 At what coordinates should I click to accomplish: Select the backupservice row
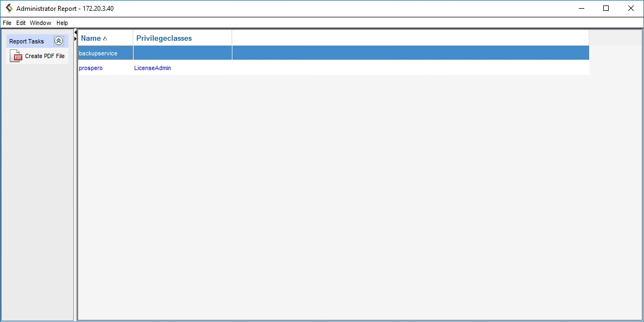98,53
